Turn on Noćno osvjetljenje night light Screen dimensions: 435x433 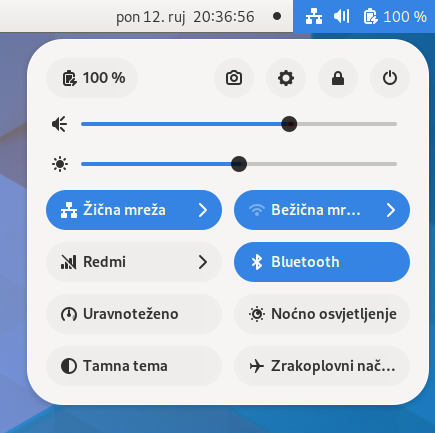[x=322, y=314]
